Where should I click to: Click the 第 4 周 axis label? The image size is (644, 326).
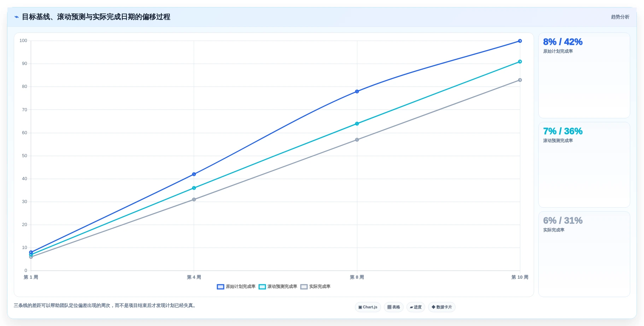point(194,277)
